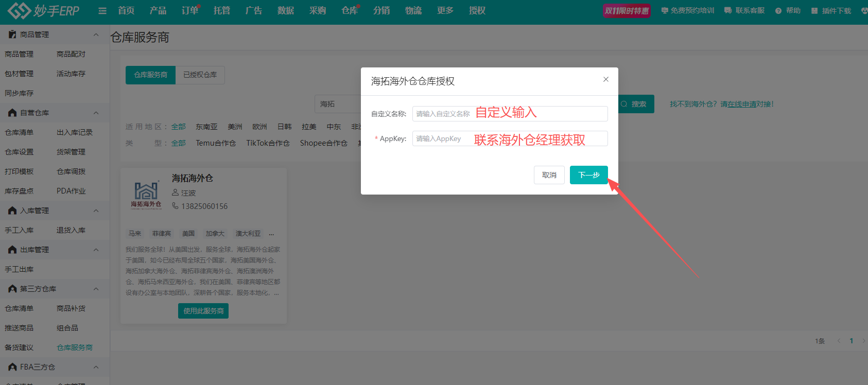This screenshot has width=868, height=385.
Task: Filter region by 日韩
Action: [x=285, y=127]
